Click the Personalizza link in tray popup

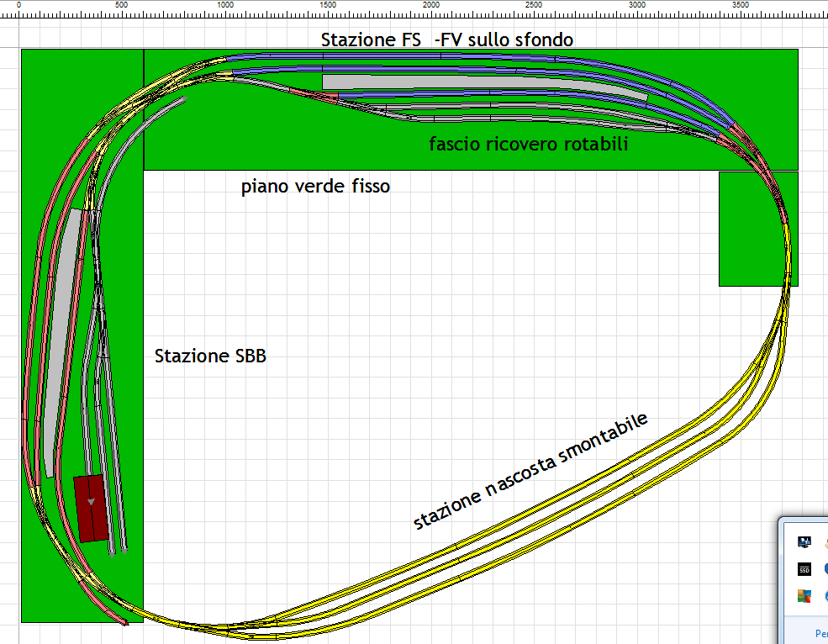point(820,633)
